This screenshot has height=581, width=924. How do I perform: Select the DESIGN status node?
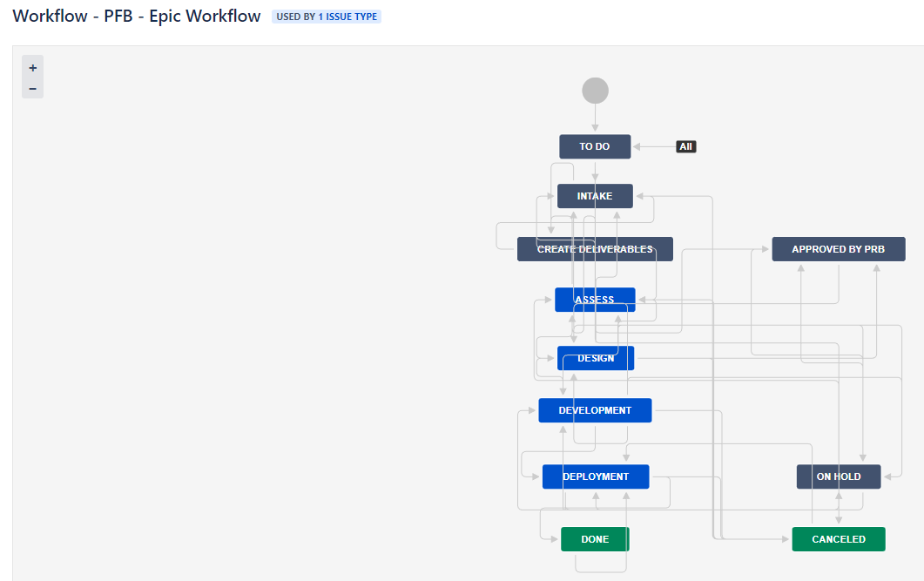point(596,358)
